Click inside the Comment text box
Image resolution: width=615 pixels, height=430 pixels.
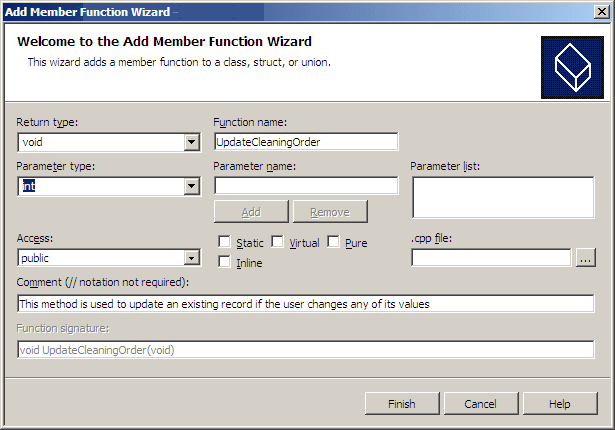tap(306, 304)
